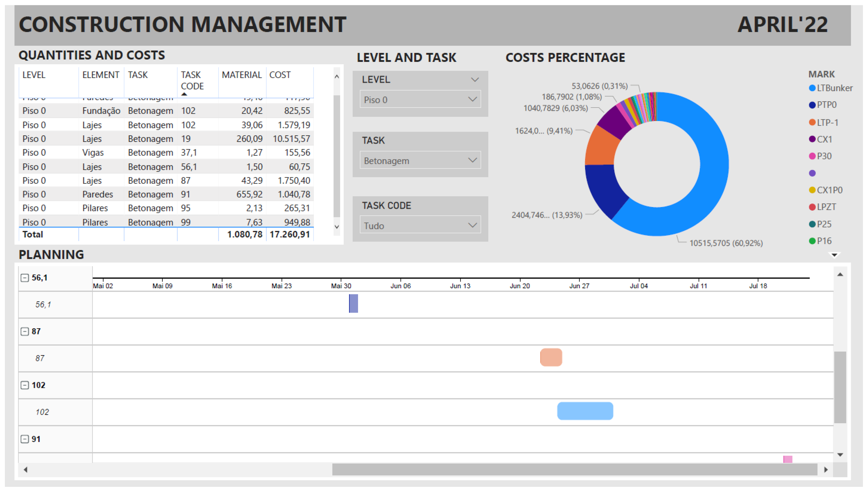Collapse the 91 planning group
The image size is (868, 493).
pyautogui.click(x=24, y=439)
